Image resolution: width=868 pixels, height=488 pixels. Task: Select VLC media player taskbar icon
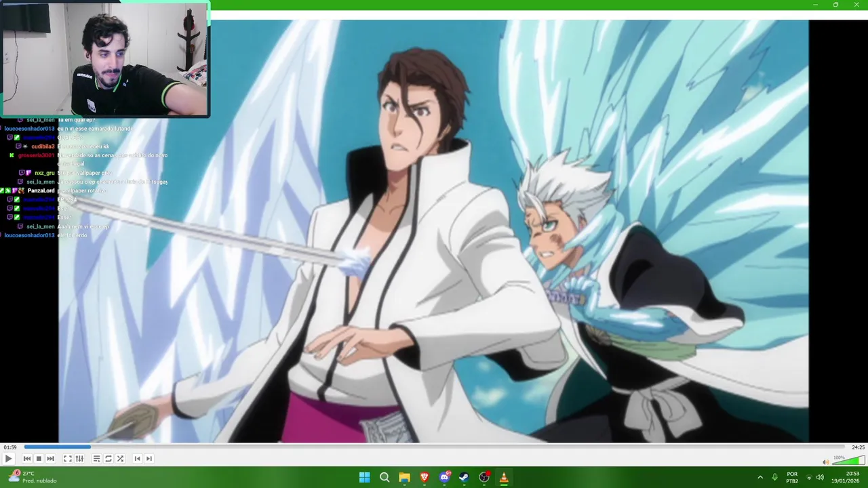(504, 477)
